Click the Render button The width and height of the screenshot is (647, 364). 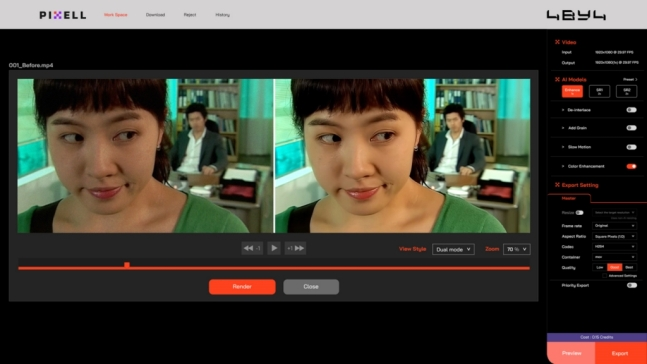click(242, 286)
